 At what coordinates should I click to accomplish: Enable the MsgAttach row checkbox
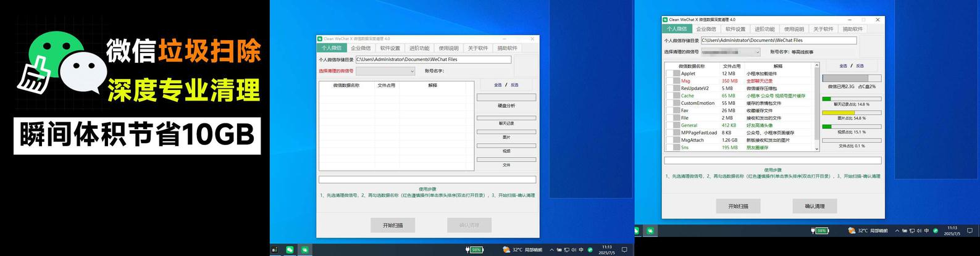click(x=669, y=140)
